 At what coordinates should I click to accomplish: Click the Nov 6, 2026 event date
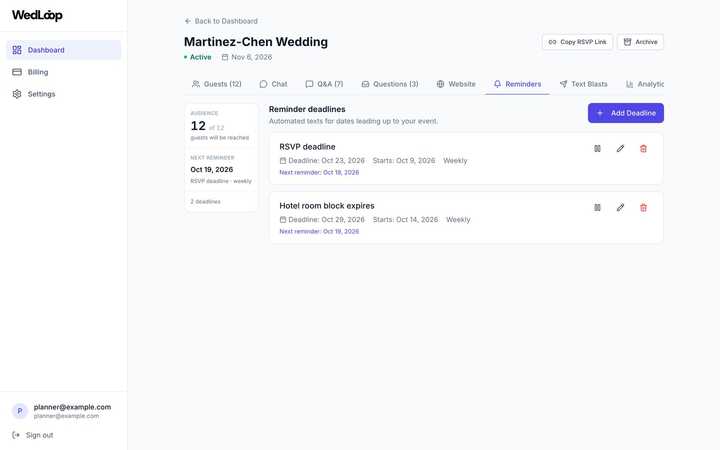click(x=252, y=57)
